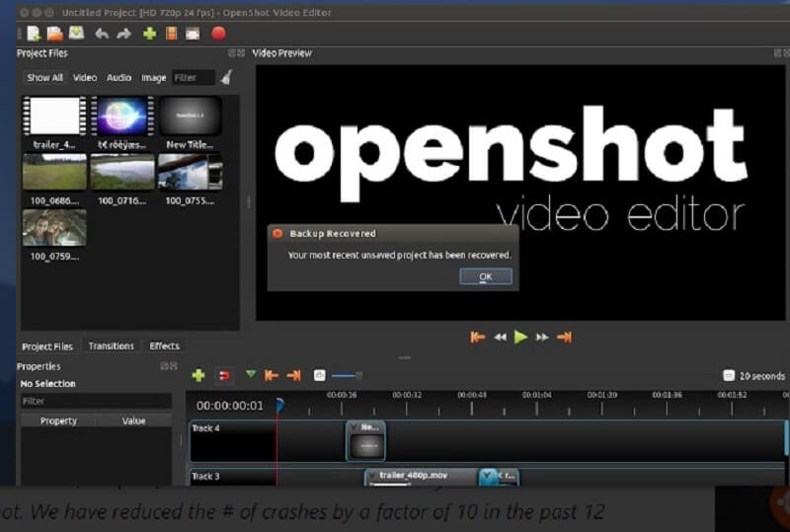Go to previous marker on timeline
This screenshot has height=532, width=790.
click(272, 375)
